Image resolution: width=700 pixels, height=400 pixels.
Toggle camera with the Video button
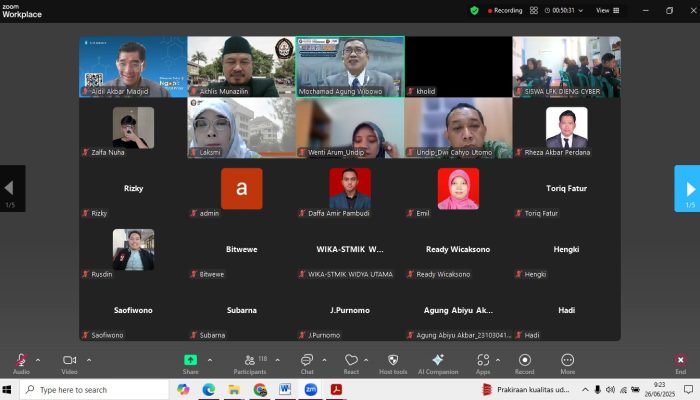[x=69, y=363]
